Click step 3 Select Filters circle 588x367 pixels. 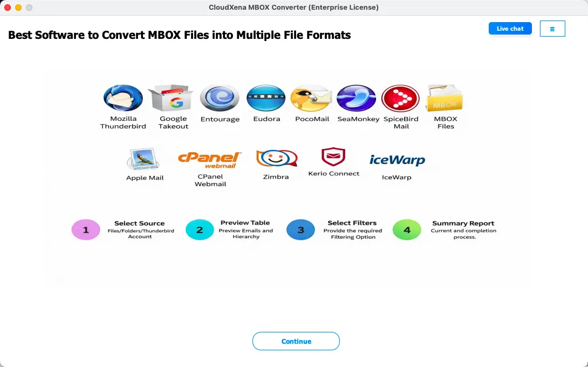click(300, 230)
